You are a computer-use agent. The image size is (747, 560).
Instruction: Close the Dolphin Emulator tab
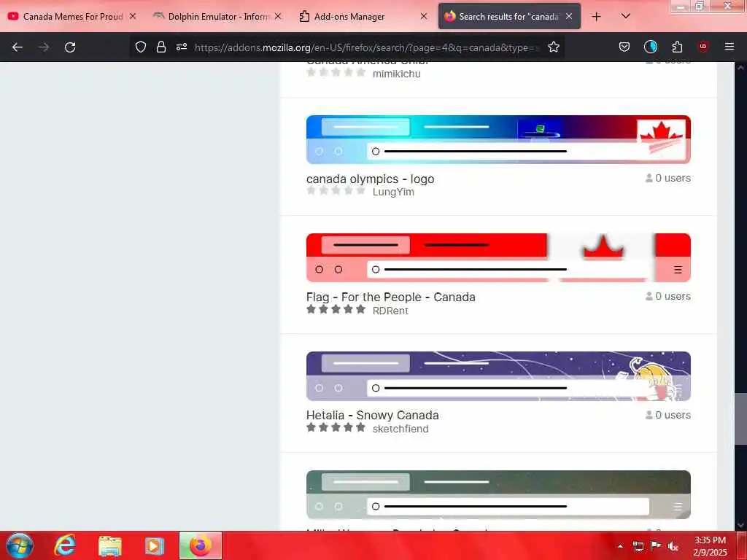(278, 17)
